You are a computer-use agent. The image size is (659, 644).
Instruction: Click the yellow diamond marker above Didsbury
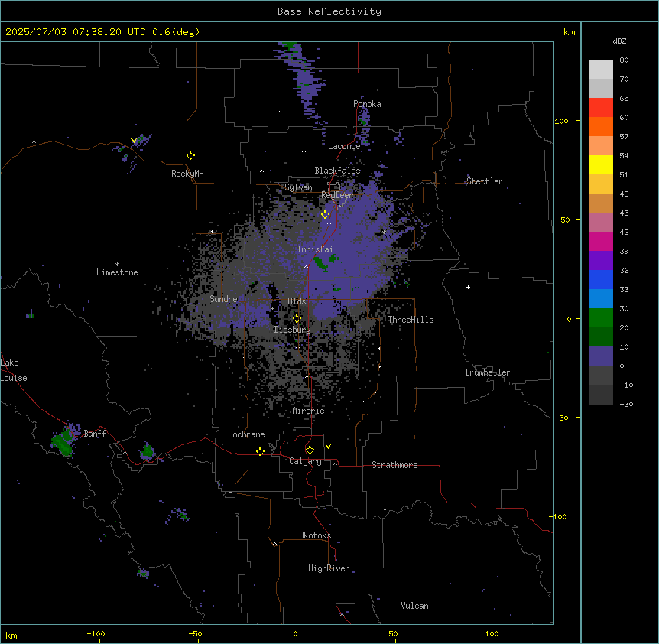(x=297, y=319)
